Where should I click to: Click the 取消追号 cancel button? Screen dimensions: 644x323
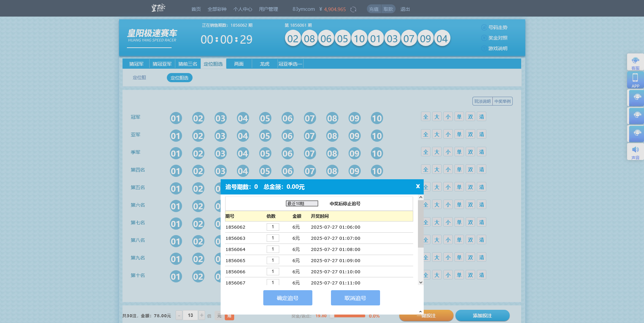pyautogui.click(x=355, y=298)
